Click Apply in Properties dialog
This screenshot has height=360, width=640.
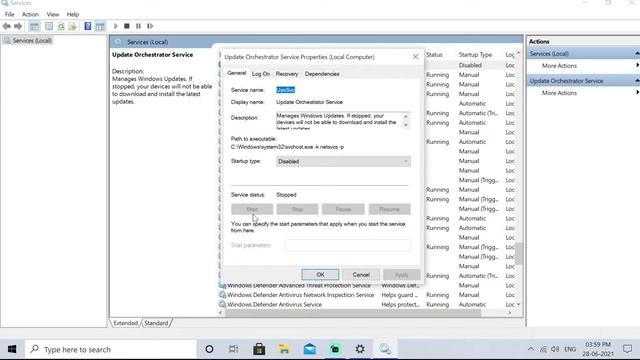(402, 275)
